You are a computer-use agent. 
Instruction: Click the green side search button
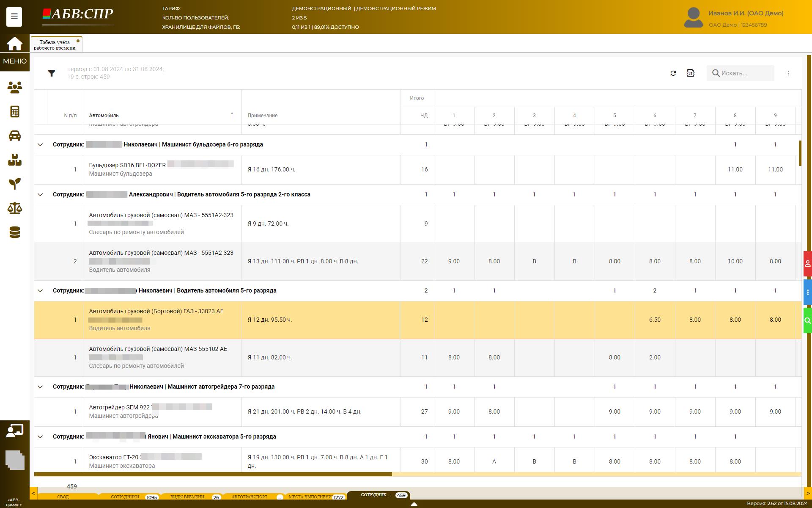807,320
